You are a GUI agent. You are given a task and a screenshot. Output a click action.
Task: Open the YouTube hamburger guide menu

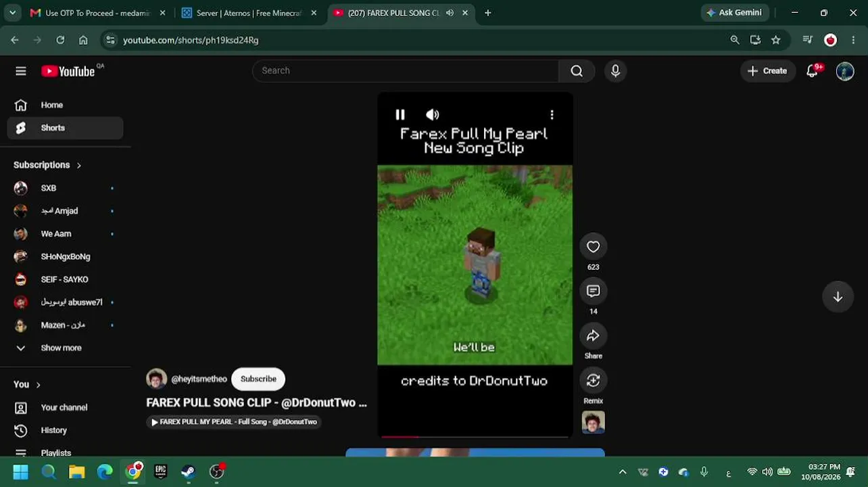pos(21,71)
